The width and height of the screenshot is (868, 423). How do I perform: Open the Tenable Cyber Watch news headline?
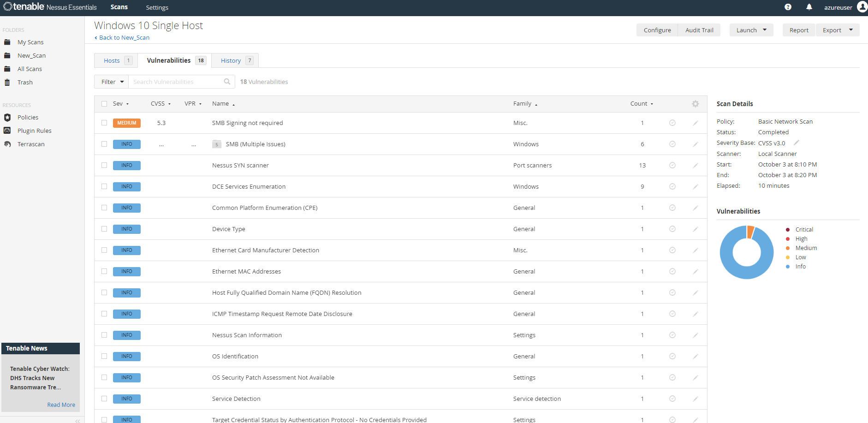(40, 378)
